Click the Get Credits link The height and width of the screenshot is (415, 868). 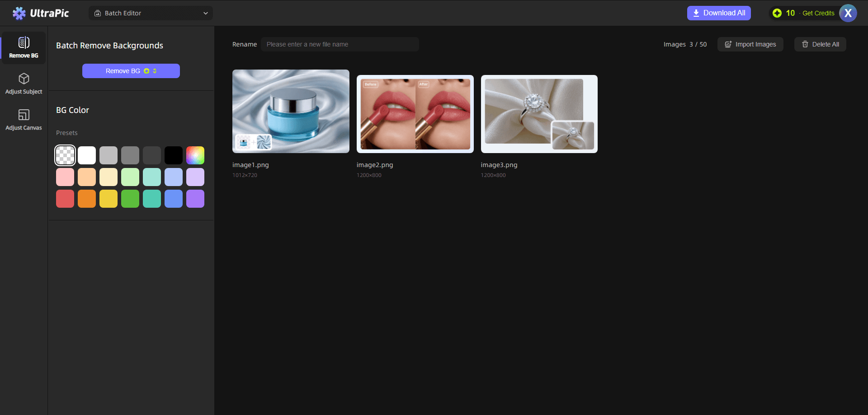[x=818, y=13]
